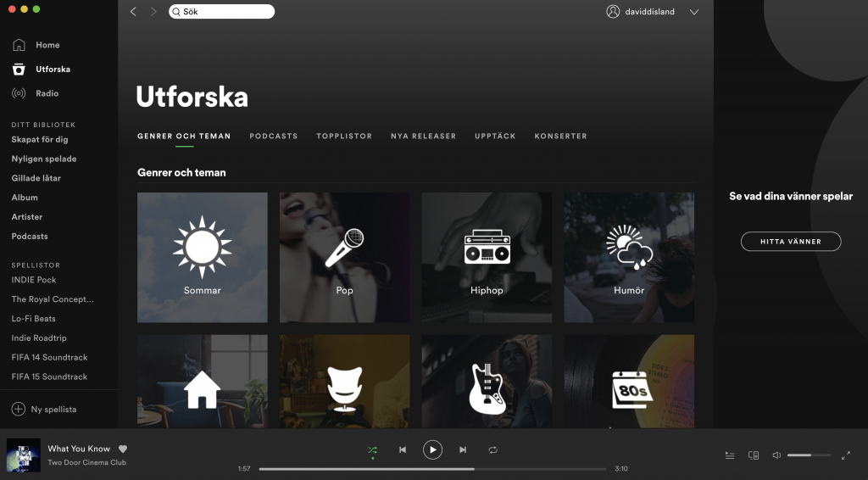Go forward with the right arrow
Viewport: 868px width, 480px height.
pyautogui.click(x=153, y=12)
